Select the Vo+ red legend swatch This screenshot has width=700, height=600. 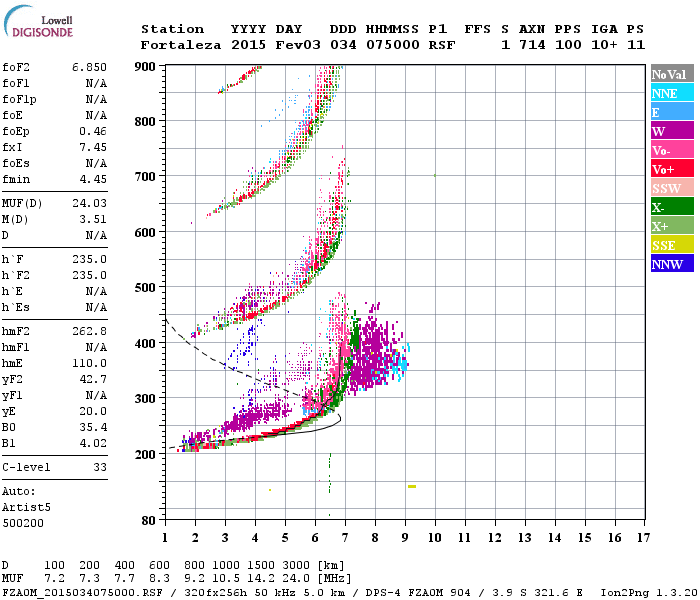(x=672, y=169)
